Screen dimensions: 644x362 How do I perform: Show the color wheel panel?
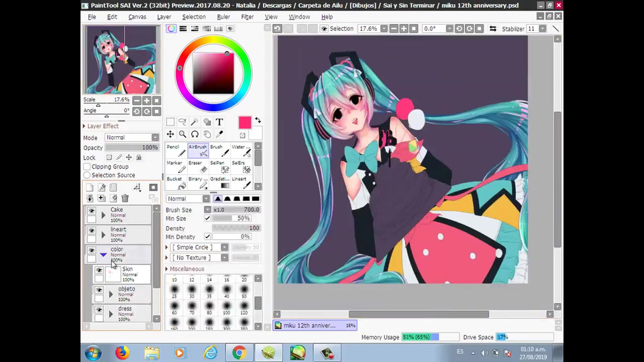click(171, 28)
